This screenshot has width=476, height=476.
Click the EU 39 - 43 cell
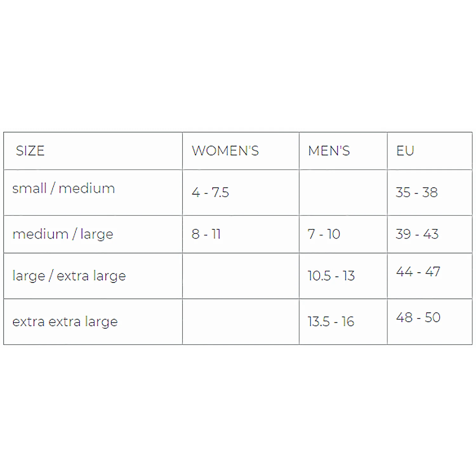[x=417, y=234]
